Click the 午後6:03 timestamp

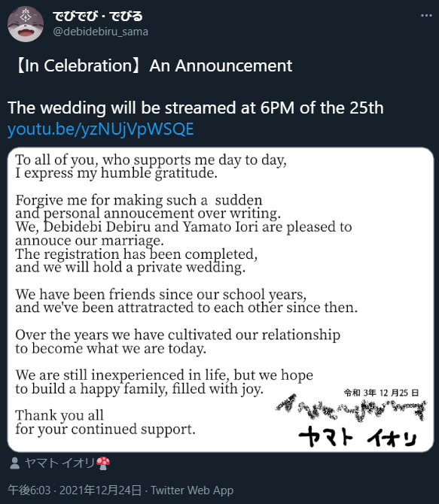29,490
